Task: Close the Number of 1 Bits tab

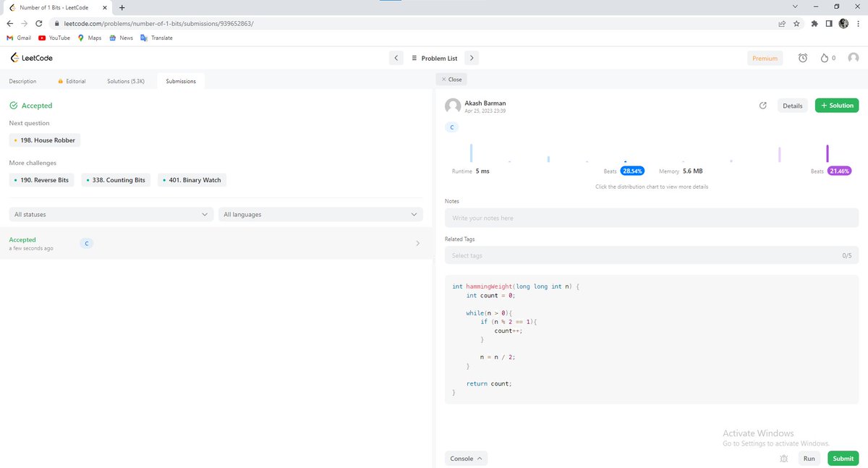Action: (106, 7)
